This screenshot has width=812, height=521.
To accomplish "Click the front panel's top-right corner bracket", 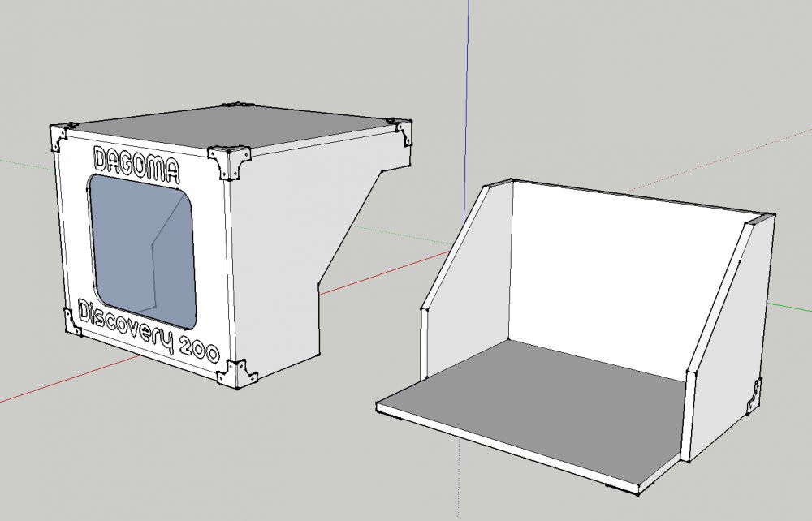I will (x=229, y=162).
